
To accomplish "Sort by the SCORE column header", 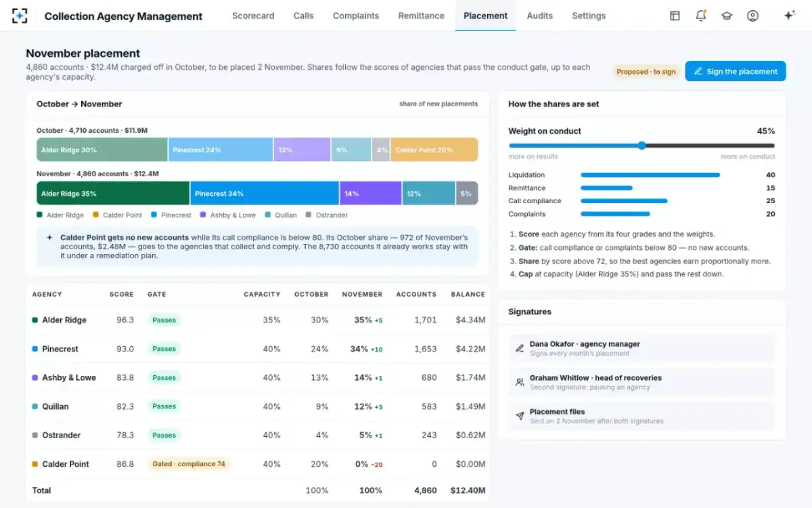I will tap(122, 294).
